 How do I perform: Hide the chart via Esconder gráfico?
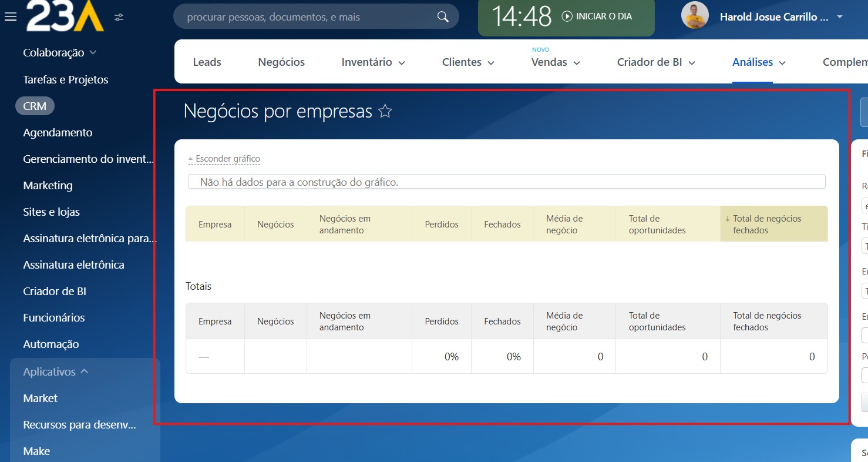click(x=227, y=159)
